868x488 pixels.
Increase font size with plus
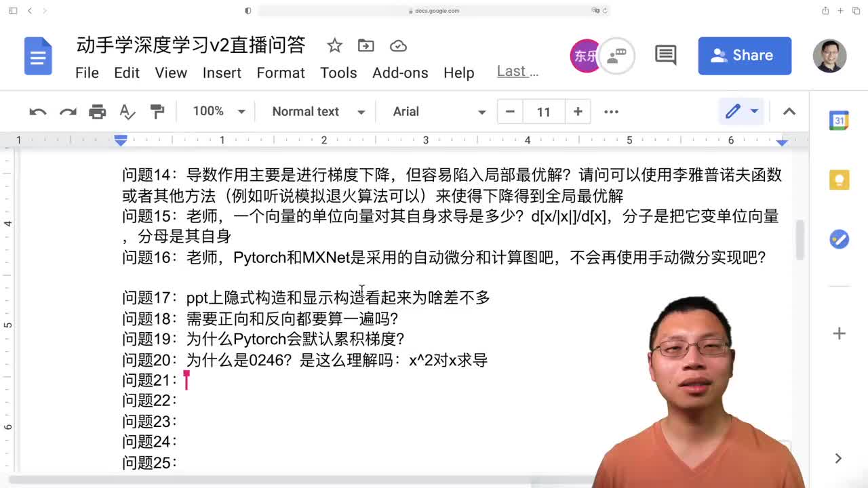point(578,112)
